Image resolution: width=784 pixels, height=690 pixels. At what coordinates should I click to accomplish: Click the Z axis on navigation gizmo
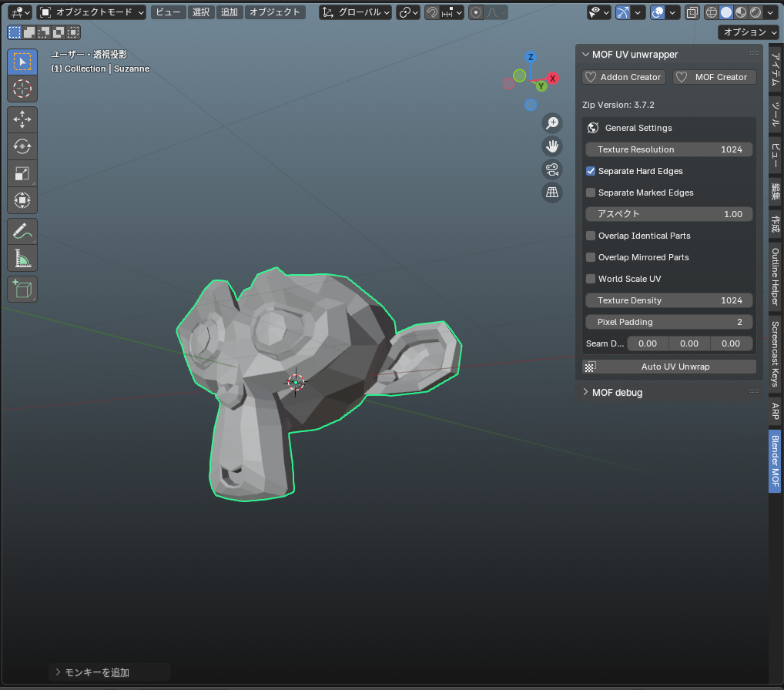[x=531, y=57]
